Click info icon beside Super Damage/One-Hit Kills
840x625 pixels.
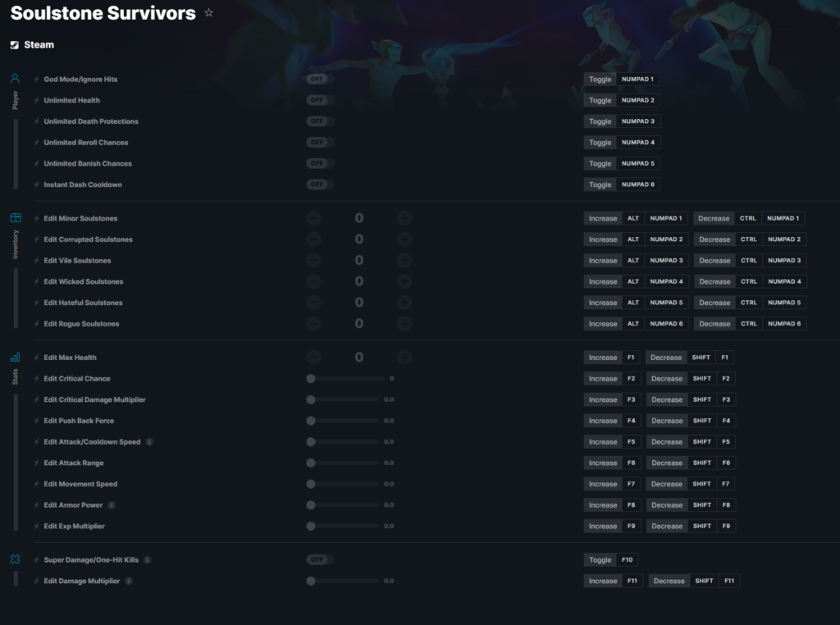148,559
